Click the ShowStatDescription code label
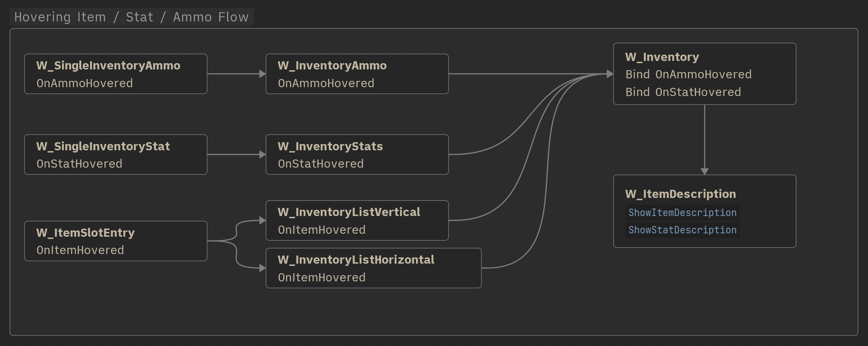The image size is (868, 346). tap(682, 230)
